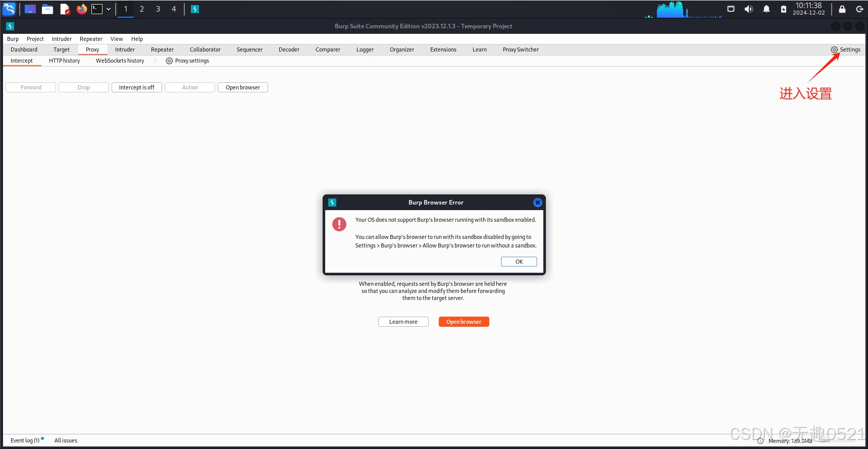Open the HTTP history sub-tab

(64, 61)
